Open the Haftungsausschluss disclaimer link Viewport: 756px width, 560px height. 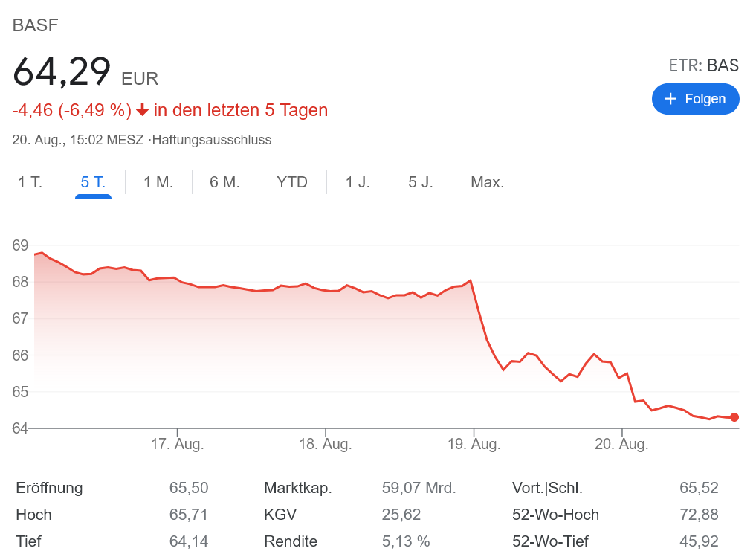pyautogui.click(x=212, y=139)
